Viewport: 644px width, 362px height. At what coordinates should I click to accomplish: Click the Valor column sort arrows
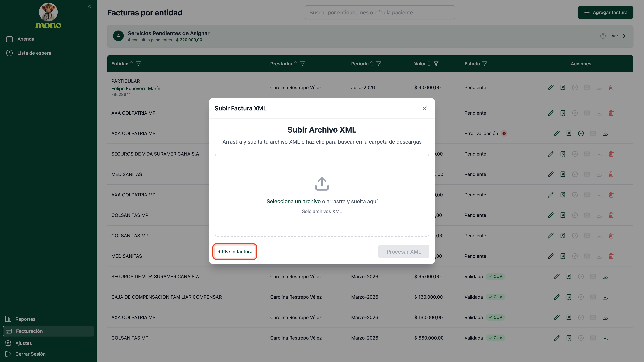(429, 64)
